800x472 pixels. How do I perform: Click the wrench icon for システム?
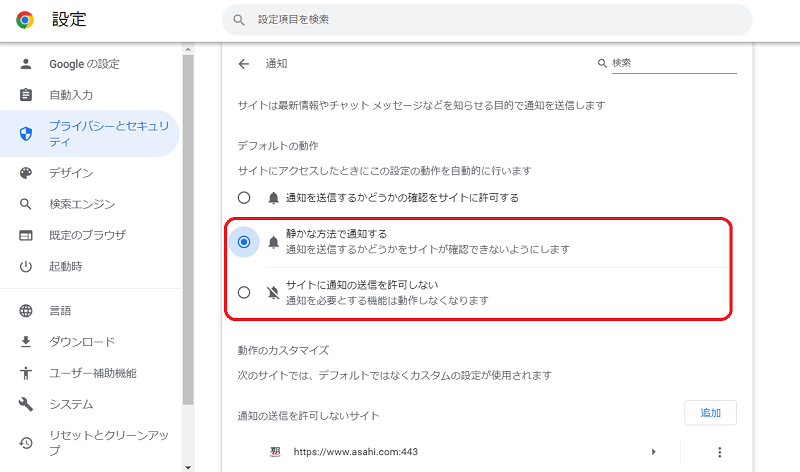[27, 404]
